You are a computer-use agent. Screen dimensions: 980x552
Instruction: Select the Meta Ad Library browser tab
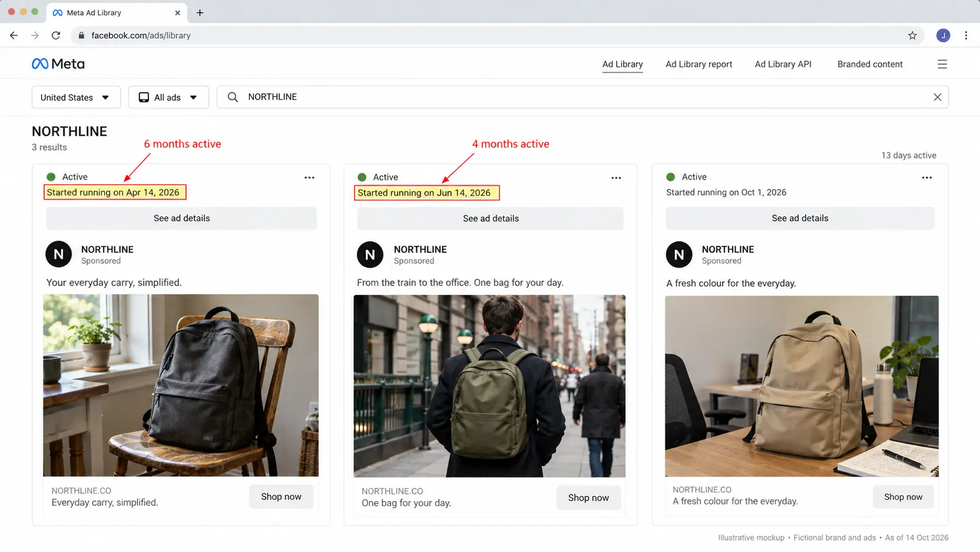tap(117, 13)
